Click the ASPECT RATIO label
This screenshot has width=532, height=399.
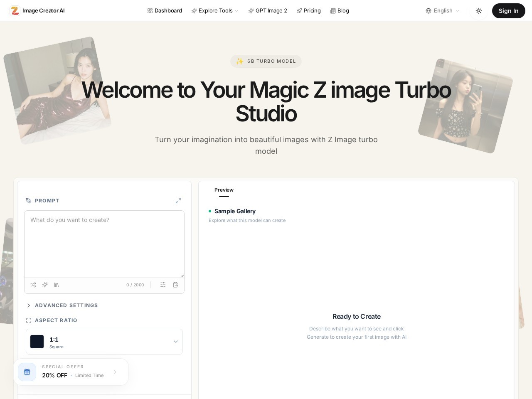(56, 320)
